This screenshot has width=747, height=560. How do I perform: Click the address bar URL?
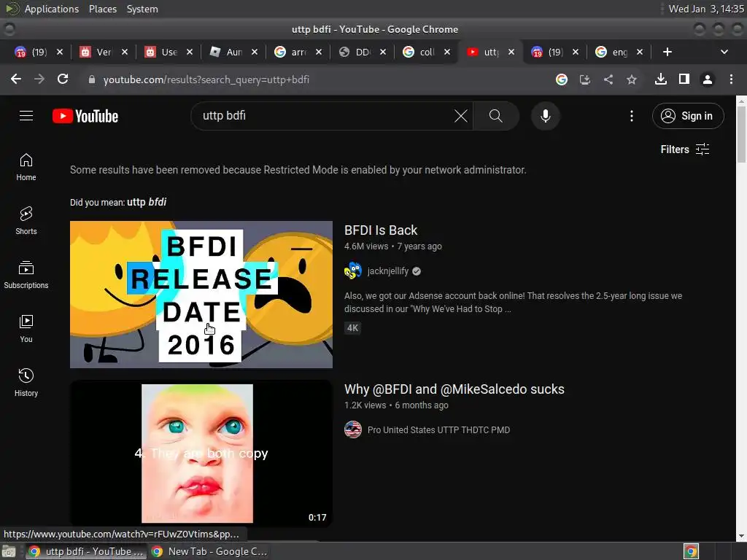(x=206, y=79)
